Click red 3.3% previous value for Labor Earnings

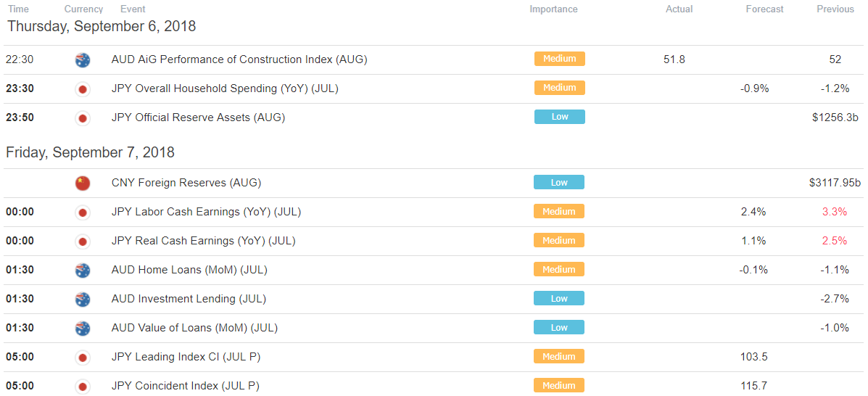point(835,212)
